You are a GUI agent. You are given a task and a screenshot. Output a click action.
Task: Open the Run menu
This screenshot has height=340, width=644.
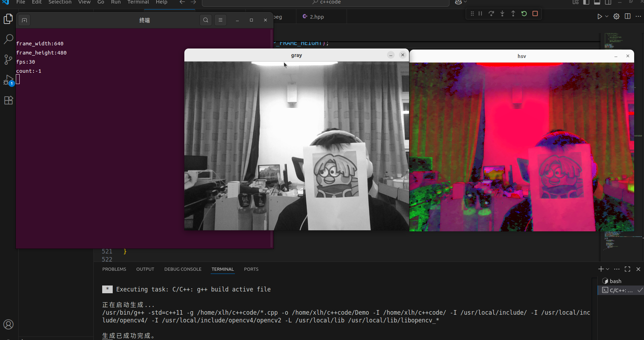click(x=116, y=2)
